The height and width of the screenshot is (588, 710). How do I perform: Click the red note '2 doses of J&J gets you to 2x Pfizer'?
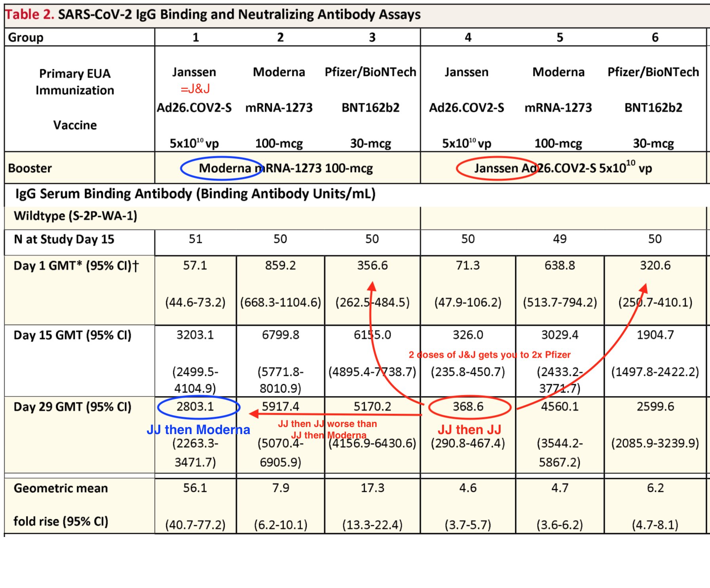(490, 355)
